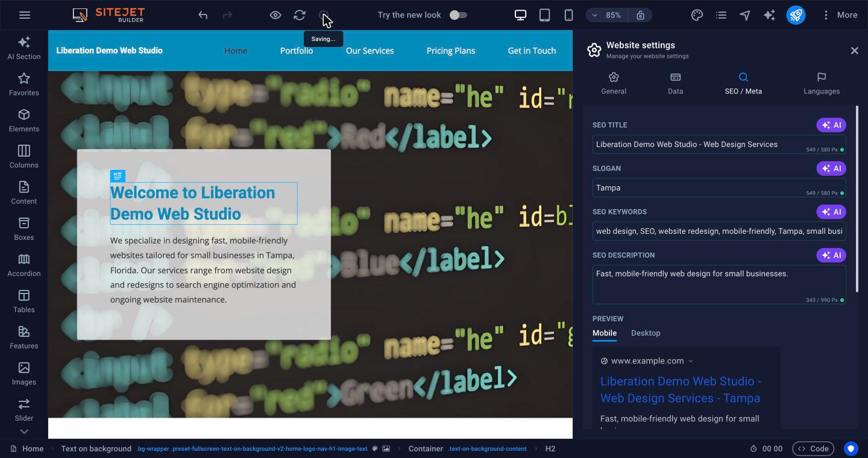Open the navigator arrow icon
This screenshot has height=458, width=868.
[x=745, y=15]
